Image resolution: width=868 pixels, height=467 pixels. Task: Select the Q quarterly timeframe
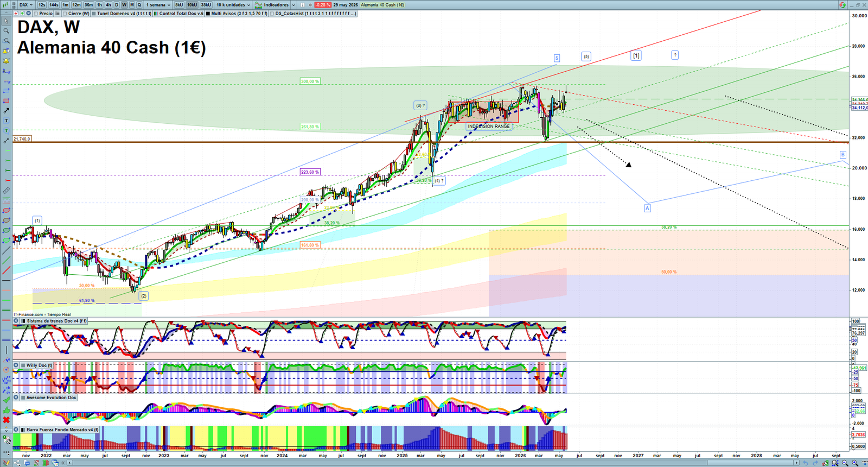[139, 5]
